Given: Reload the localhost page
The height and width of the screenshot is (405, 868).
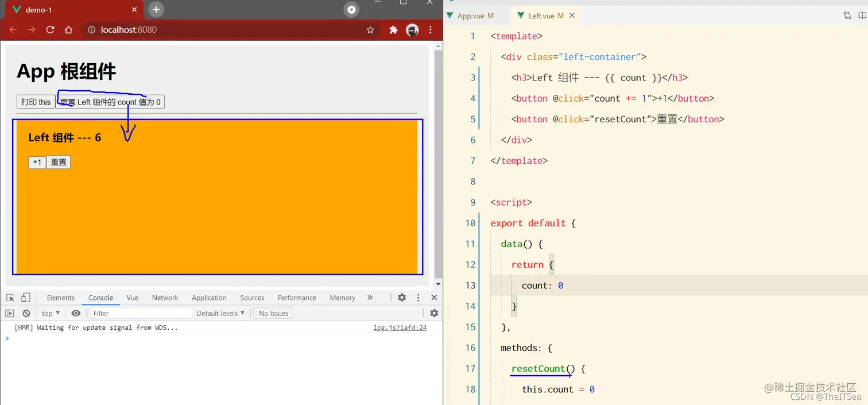Looking at the screenshot, I should click(50, 30).
